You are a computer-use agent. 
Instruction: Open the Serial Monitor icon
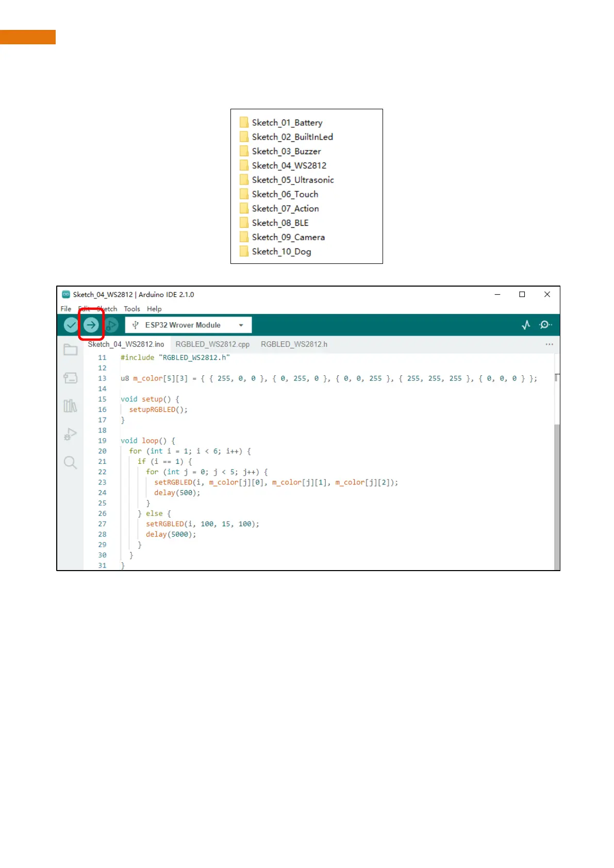pyautogui.click(x=545, y=325)
